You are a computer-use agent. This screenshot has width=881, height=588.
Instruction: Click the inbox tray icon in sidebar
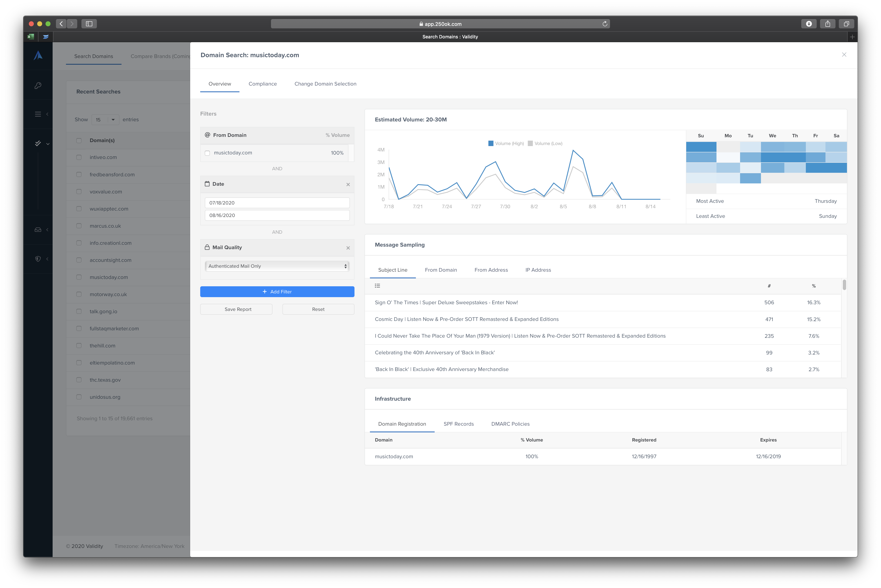point(38,230)
